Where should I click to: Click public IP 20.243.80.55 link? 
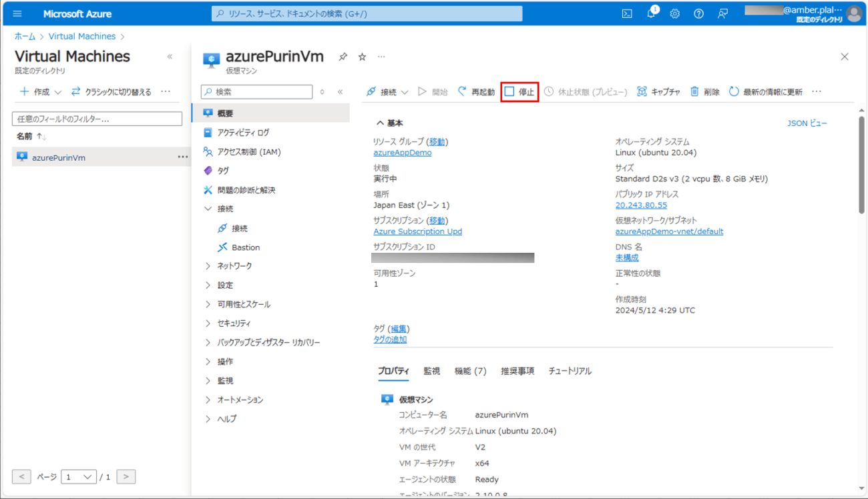pyautogui.click(x=640, y=205)
